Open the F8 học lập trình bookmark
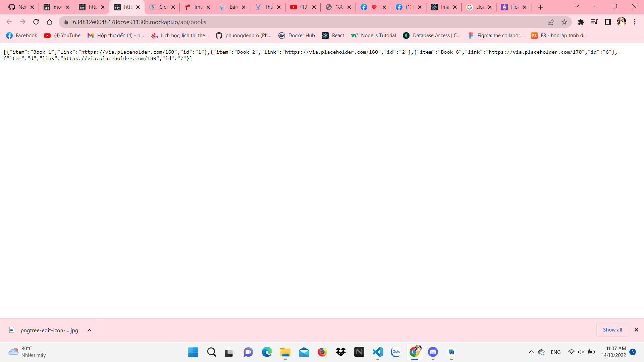 pyautogui.click(x=559, y=35)
